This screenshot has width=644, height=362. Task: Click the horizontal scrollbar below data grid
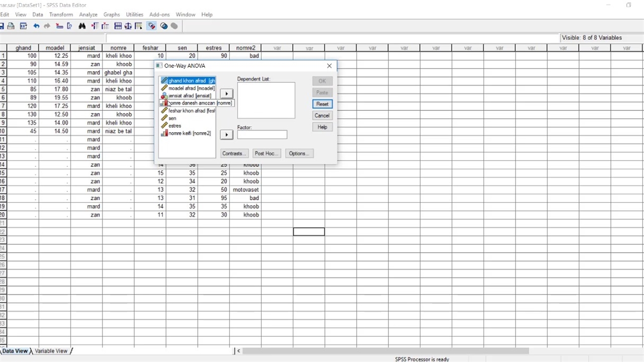click(382, 351)
